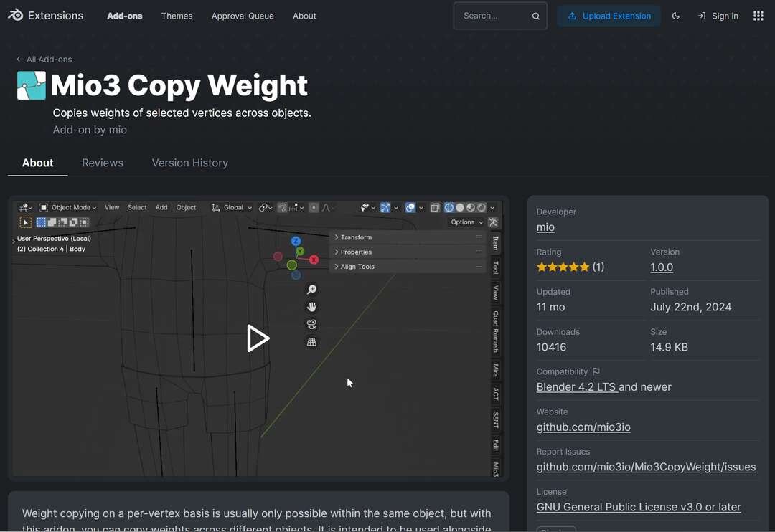This screenshot has width=775, height=532.
Task: Click the 'Add-on by mio' text
Action: tap(90, 130)
